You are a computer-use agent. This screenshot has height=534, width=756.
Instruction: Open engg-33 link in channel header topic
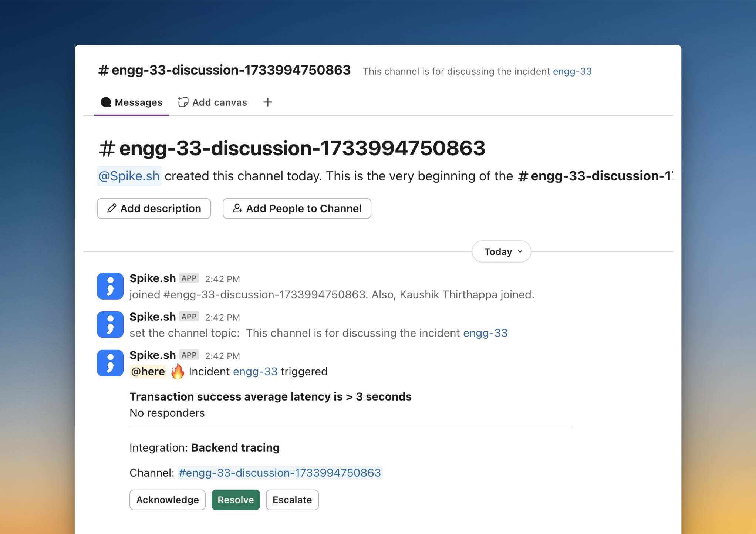click(x=572, y=71)
